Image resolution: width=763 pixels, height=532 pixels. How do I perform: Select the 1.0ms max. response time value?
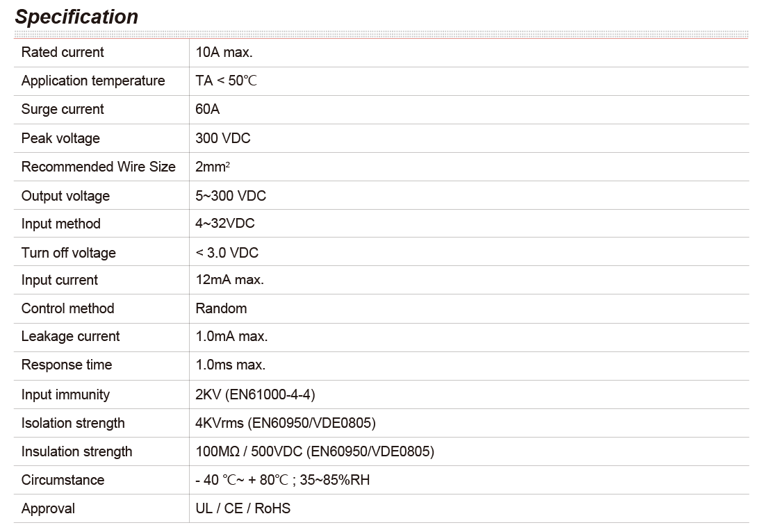[x=230, y=365]
